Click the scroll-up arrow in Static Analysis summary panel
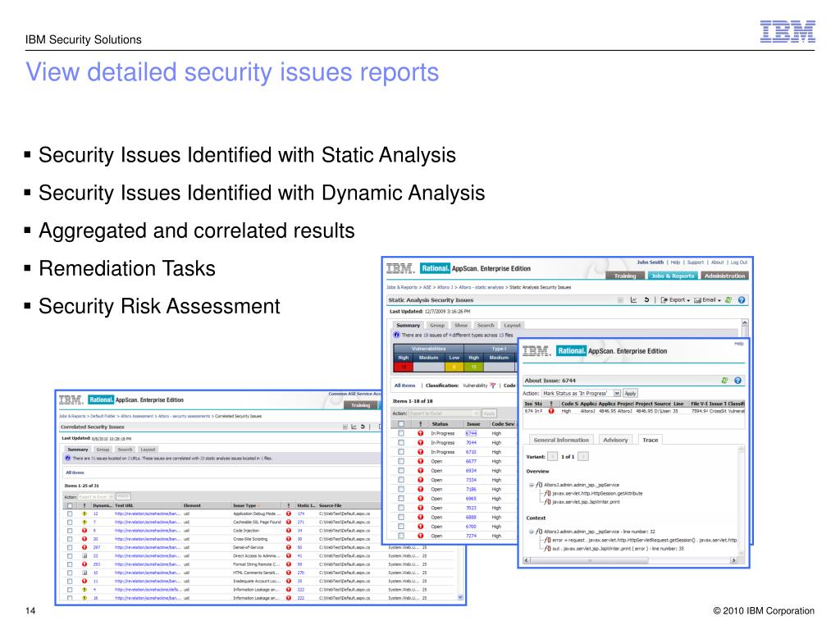 tap(745, 323)
